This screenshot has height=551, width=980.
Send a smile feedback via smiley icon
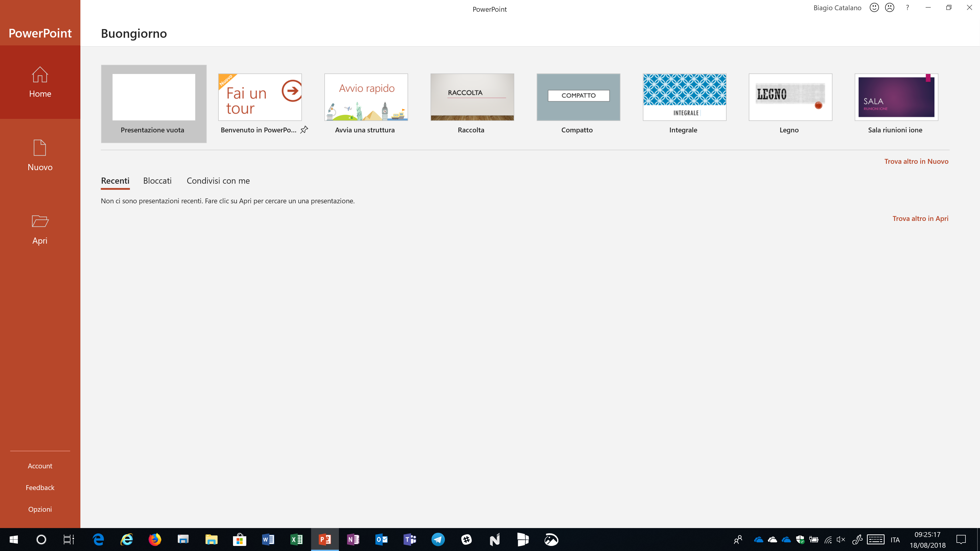pos(874,8)
